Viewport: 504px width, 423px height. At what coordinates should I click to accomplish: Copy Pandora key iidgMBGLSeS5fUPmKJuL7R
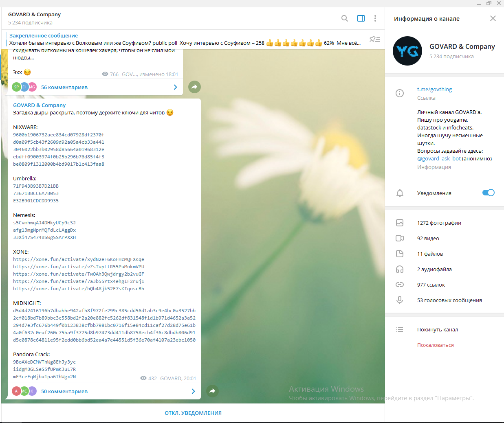click(44, 369)
